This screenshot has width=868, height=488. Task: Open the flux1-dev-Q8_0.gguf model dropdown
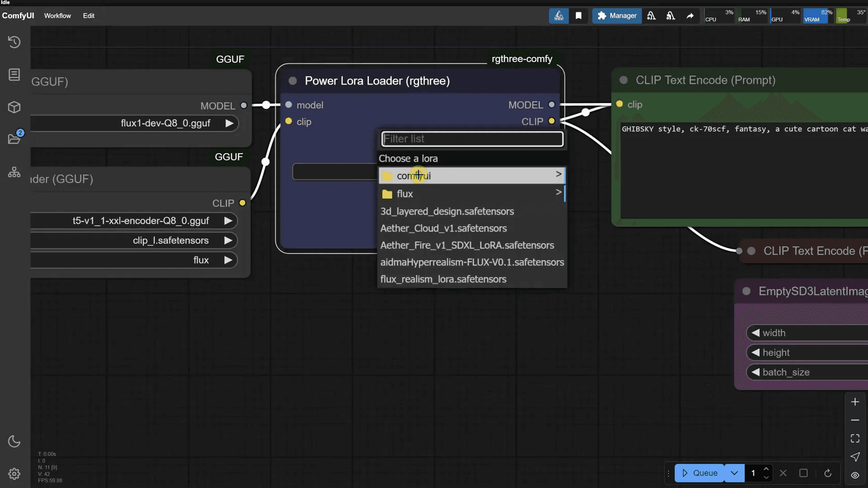point(134,123)
